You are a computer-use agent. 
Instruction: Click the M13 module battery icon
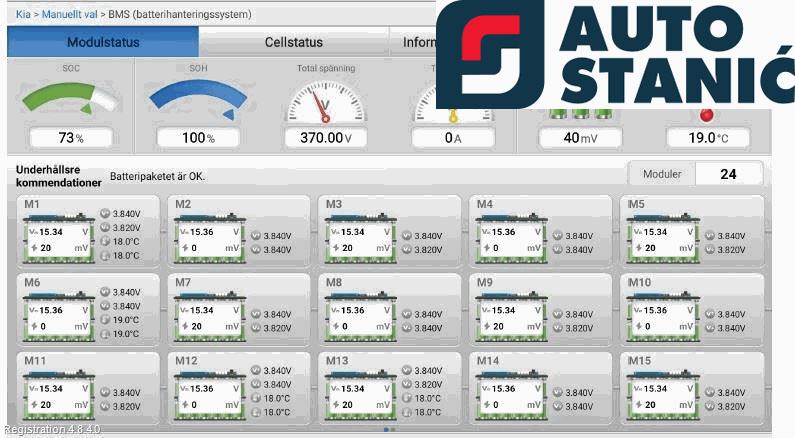[x=360, y=395]
